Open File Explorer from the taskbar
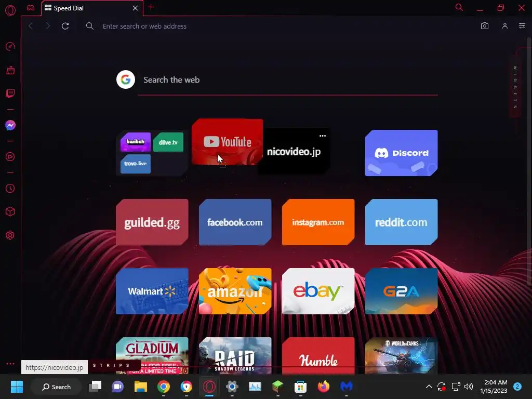This screenshot has height=399, width=532. click(140, 387)
